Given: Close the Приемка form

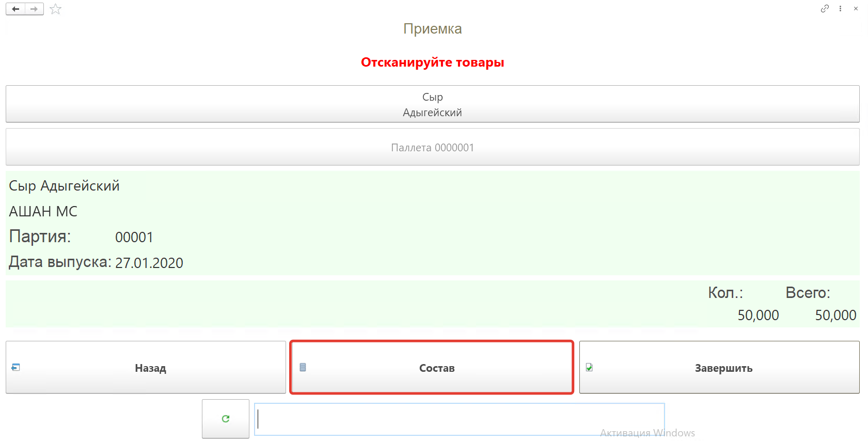Looking at the screenshot, I should (856, 8).
